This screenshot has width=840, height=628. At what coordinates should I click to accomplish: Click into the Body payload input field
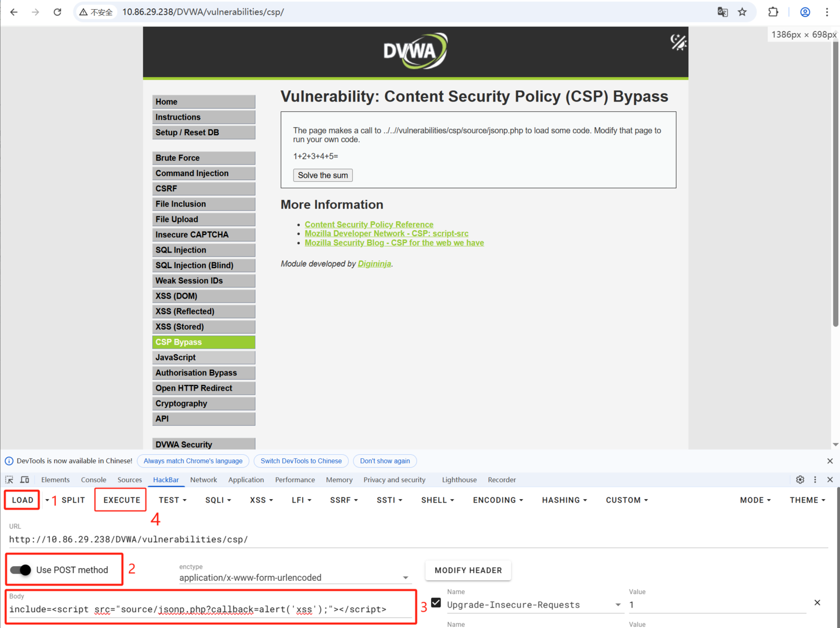pyautogui.click(x=210, y=609)
